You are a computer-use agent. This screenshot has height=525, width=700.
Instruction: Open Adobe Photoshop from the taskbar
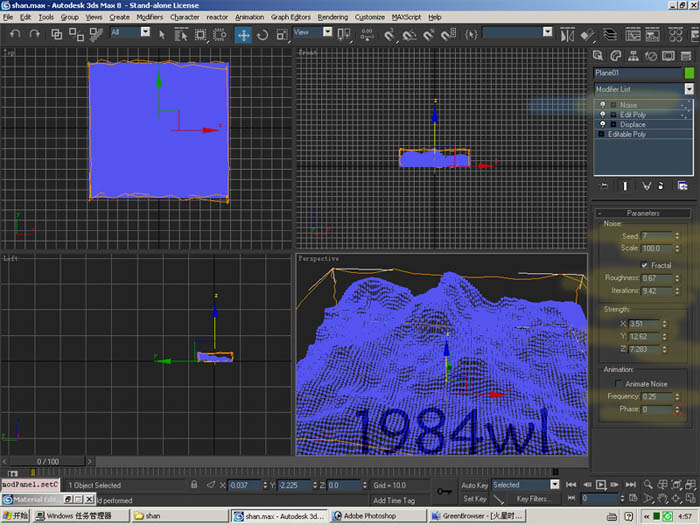(x=379, y=516)
